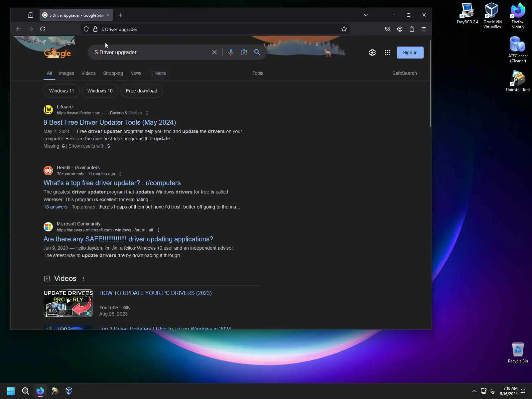The image size is (532, 399).
Task: Open EasyBCD 2.4 desktop icon
Action: (x=467, y=14)
